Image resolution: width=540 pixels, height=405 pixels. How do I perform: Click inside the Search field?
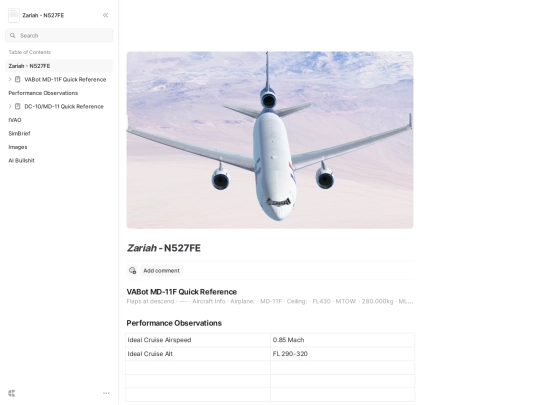tap(59, 35)
